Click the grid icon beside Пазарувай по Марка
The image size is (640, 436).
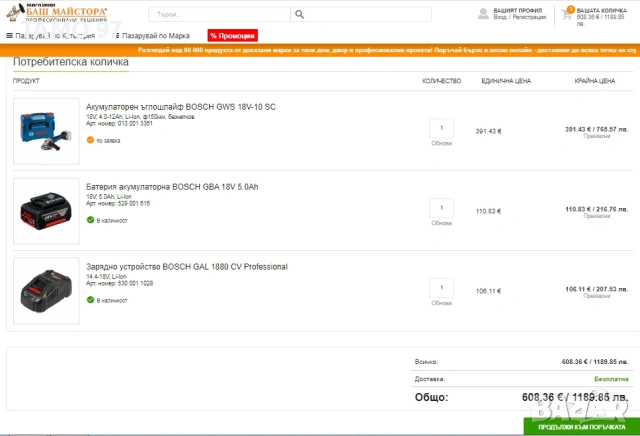tap(116, 35)
